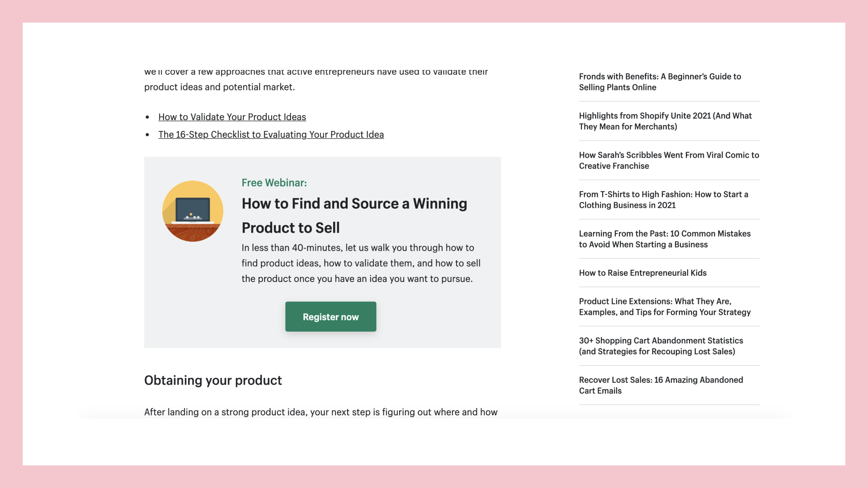Read the Sarah's Scribbles viral comic article
This screenshot has height=488, width=868.
coord(669,160)
